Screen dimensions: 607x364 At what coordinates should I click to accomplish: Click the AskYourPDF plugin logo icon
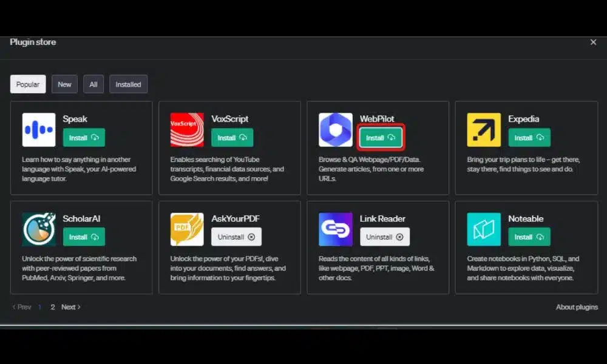click(187, 229)
